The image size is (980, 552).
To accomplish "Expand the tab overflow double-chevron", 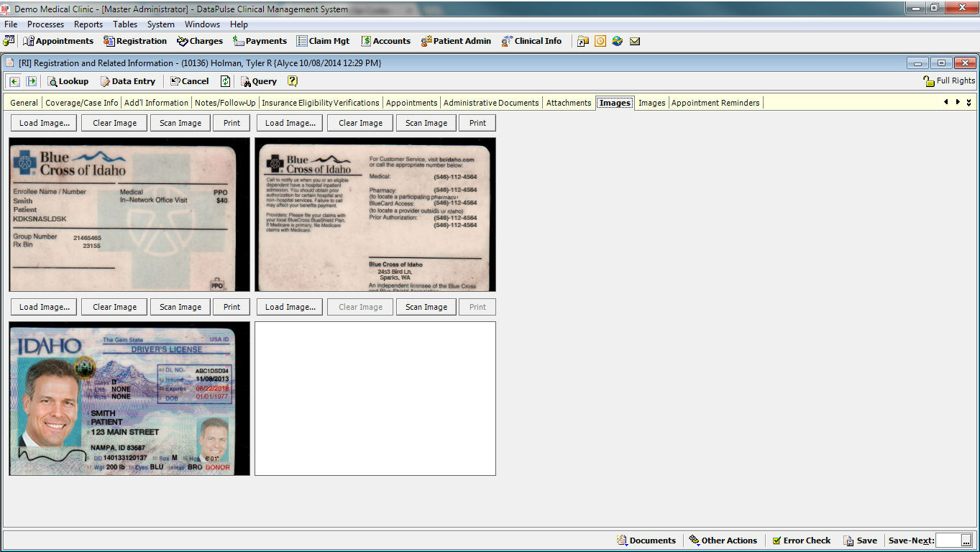I will 968,103.
